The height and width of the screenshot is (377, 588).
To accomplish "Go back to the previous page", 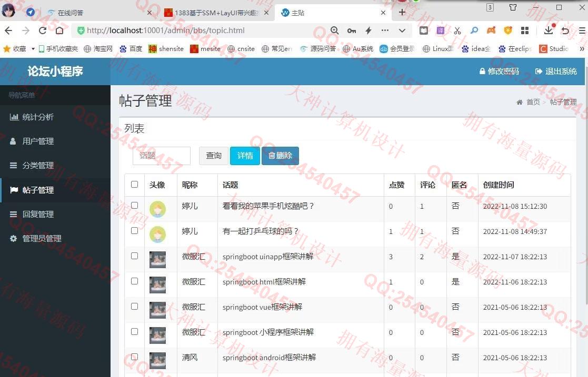I will point(8,30).
